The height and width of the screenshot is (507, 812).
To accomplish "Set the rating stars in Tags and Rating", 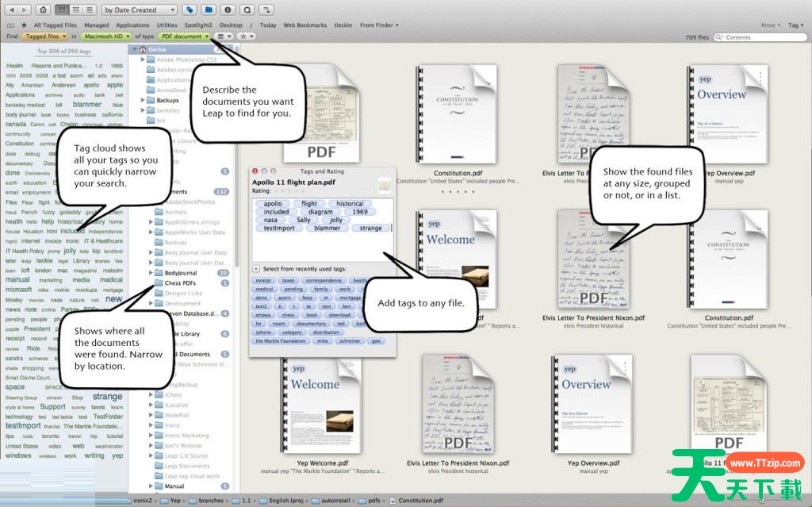I will point(289,190).
